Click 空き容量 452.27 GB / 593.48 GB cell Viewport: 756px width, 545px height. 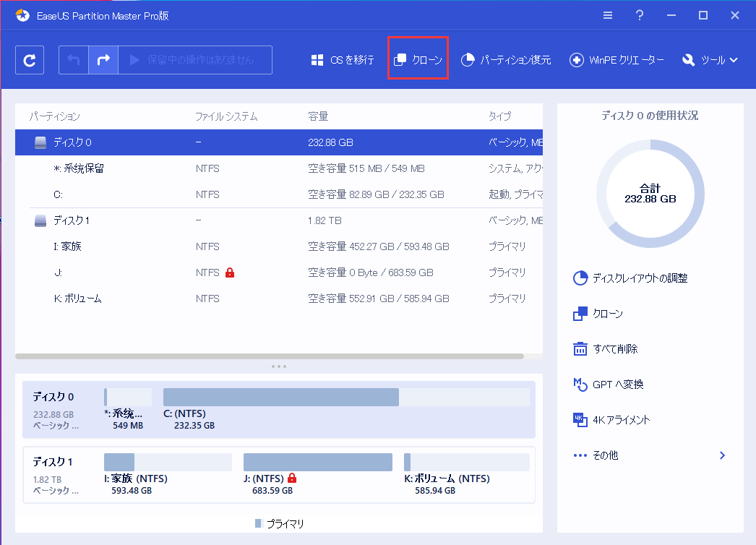[x=379, y=246]
